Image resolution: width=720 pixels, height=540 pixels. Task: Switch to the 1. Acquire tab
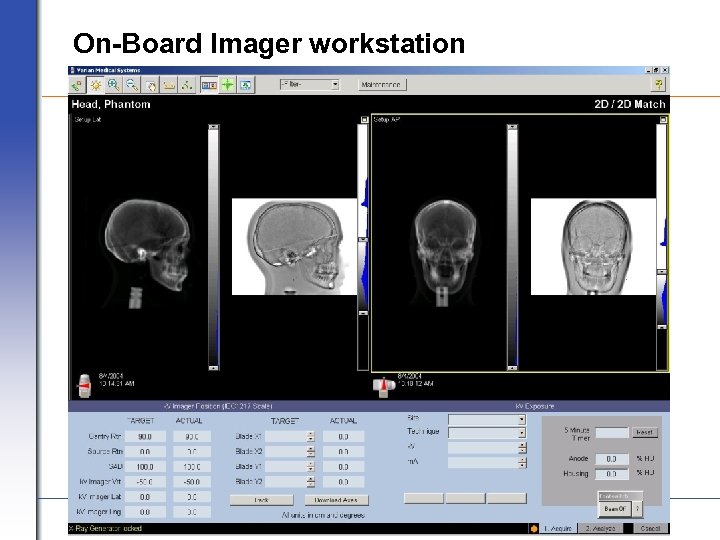[x=558, y=529]
